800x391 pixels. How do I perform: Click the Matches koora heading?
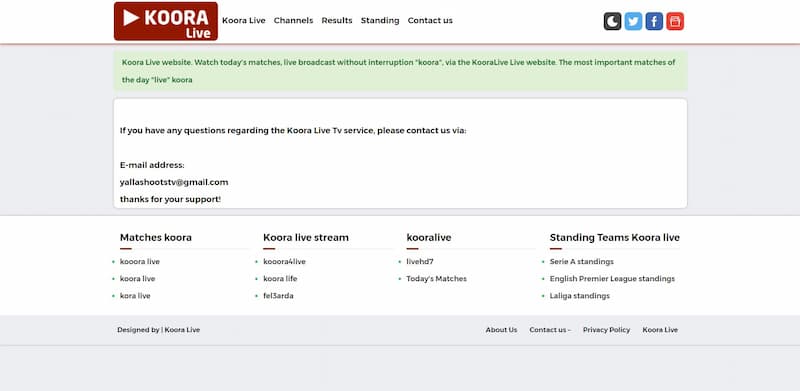click(x=156, y=237)
